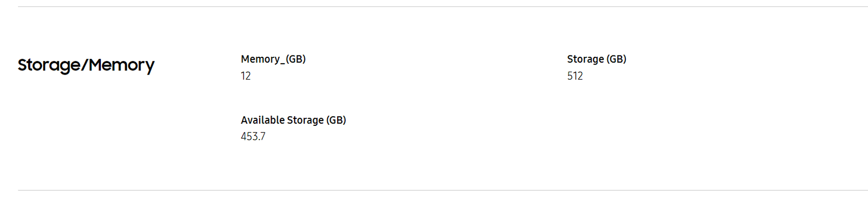Click the Storage/Memory section heading
868x198 pixels.
tap(86, 65)
